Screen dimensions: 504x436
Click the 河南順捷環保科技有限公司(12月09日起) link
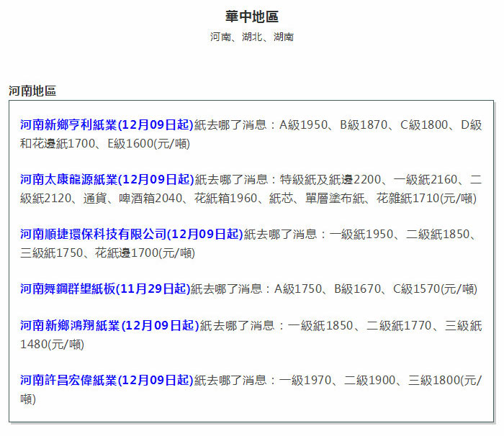(x=132, y=235)
